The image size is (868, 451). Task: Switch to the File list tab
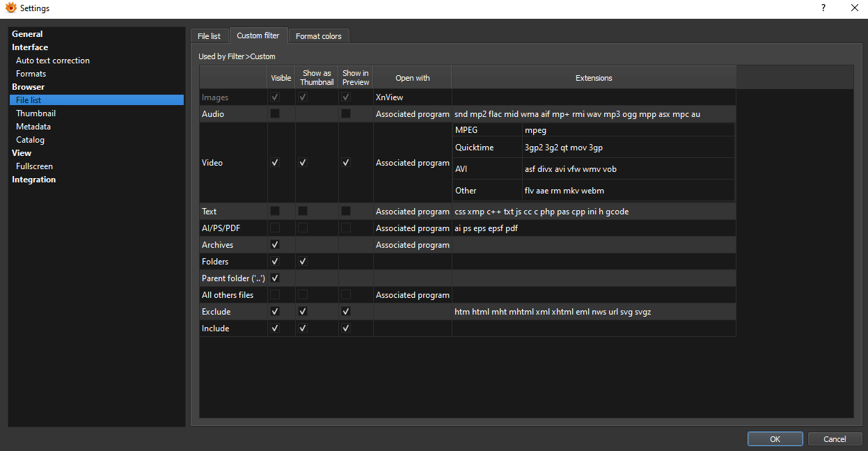[x=209, y=36]
